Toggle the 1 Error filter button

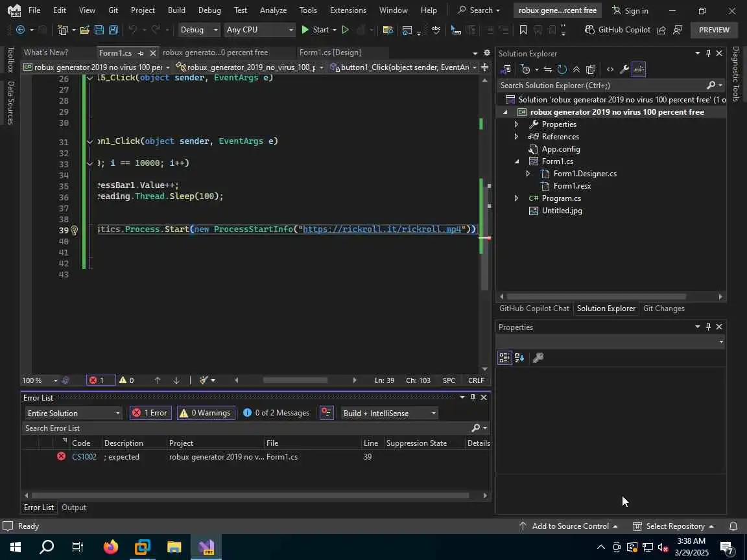(x=150, y=413)
